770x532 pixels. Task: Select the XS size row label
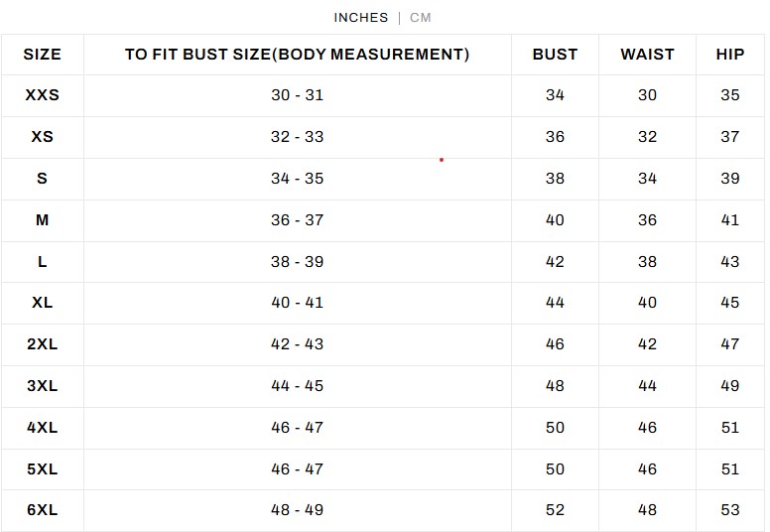tap(42, 137)
